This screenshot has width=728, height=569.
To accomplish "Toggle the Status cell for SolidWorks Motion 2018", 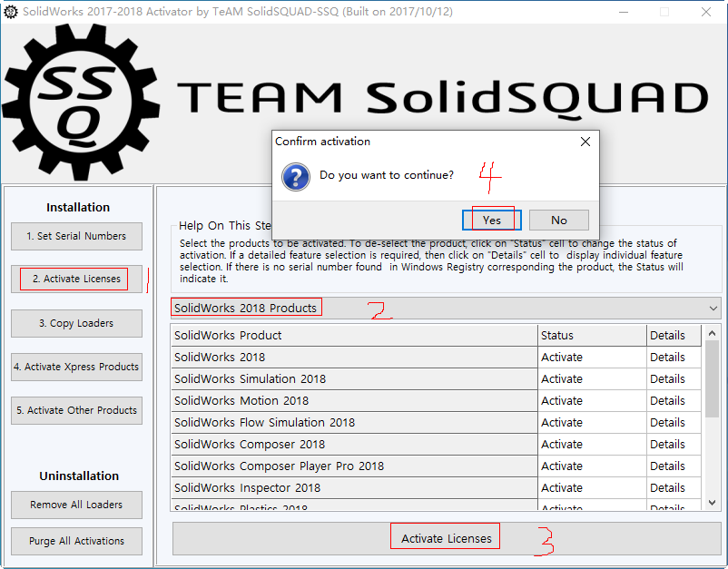I will [x=592, y=401].
